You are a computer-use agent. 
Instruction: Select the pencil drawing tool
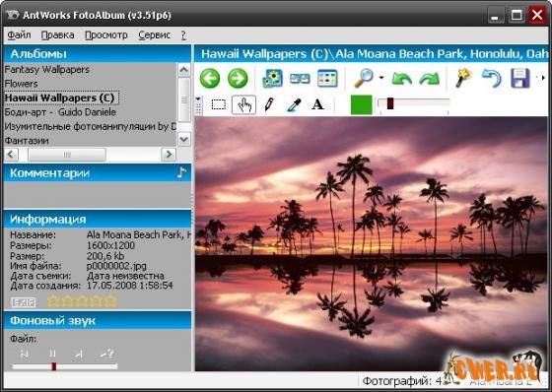[x=269, y=104]
